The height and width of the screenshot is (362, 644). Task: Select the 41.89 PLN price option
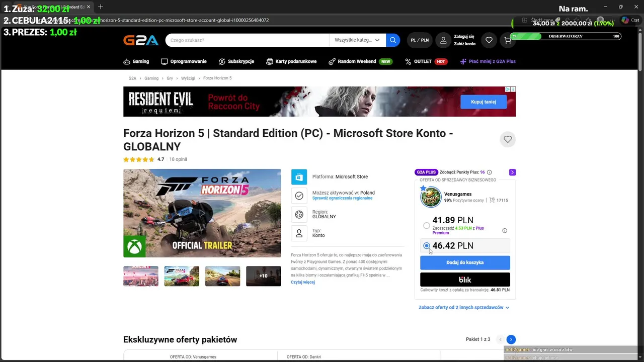point(427,226)
